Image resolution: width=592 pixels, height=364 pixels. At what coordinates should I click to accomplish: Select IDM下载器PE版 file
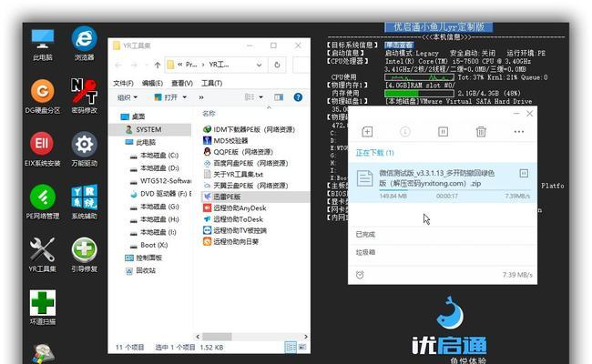pos(250,129)
